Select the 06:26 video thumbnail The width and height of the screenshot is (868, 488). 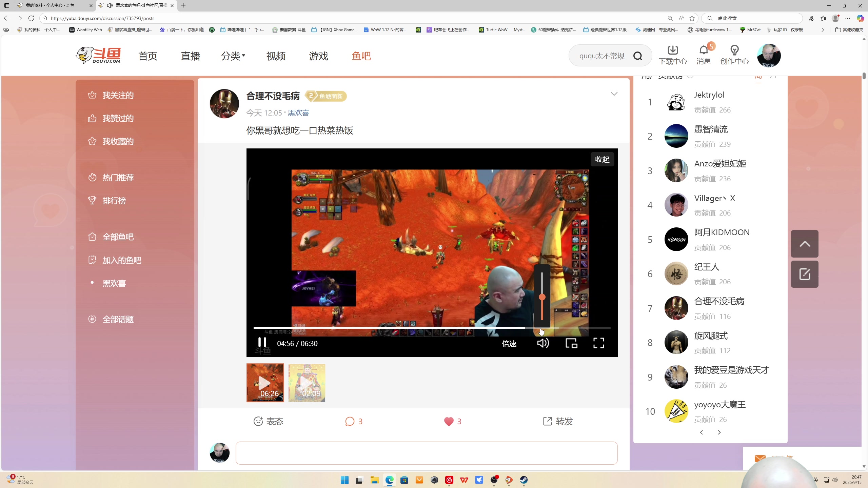[x=265, y=383]
